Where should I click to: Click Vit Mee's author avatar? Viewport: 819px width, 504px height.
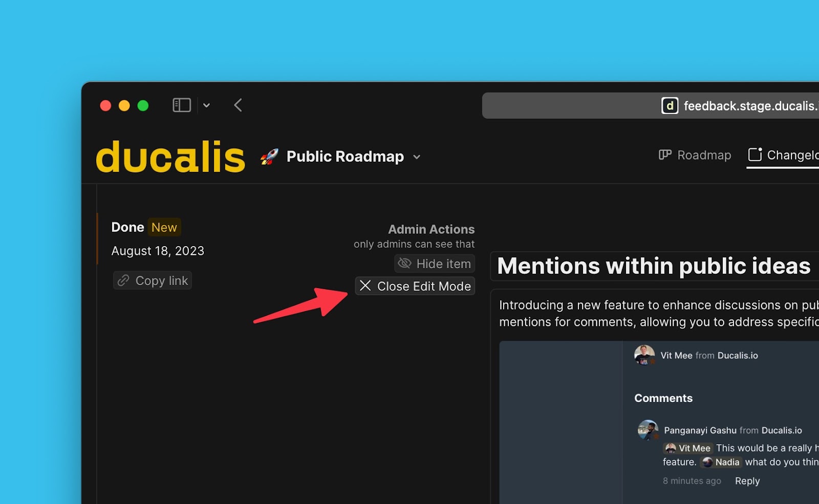(644, 355)
